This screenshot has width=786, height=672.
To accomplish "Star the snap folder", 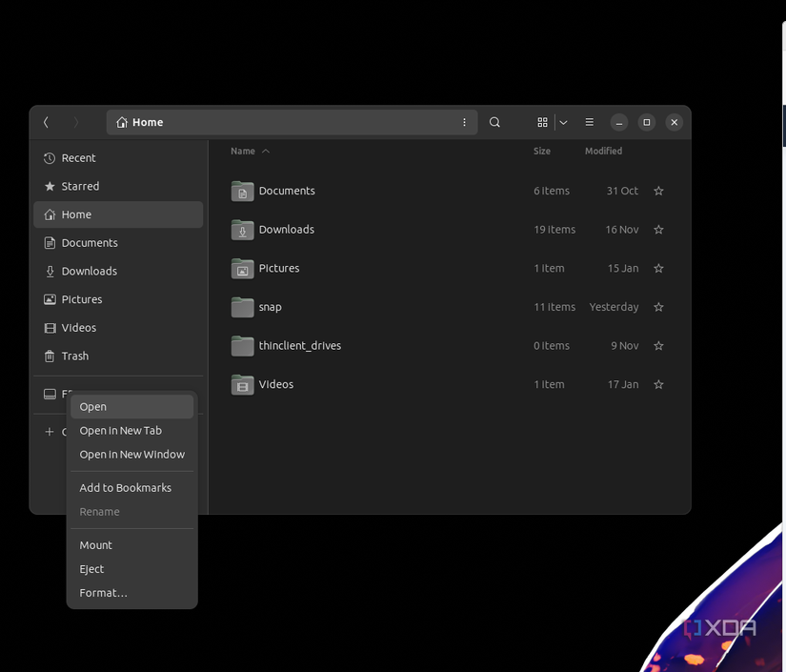I will click(x=658, y=307).
